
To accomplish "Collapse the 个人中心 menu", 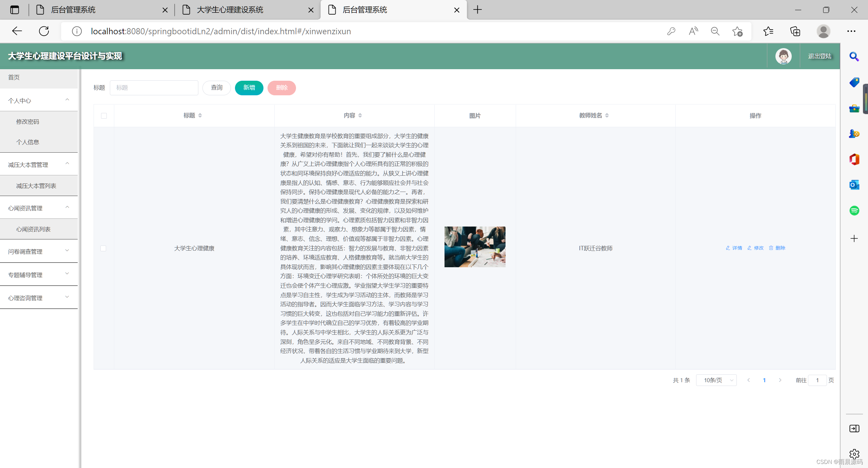I will coord(39,100).
